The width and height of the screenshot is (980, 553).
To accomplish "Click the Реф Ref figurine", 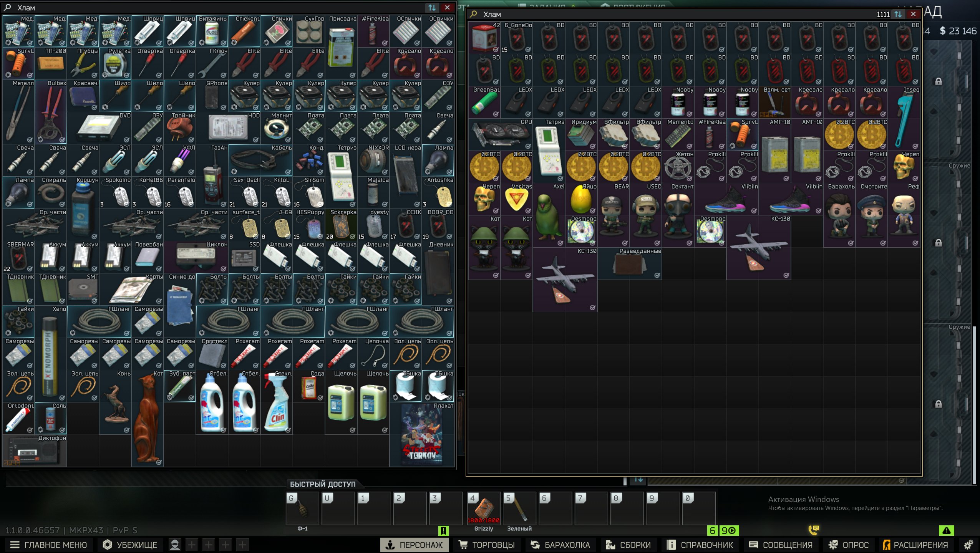I will click(x=904, y=215).
